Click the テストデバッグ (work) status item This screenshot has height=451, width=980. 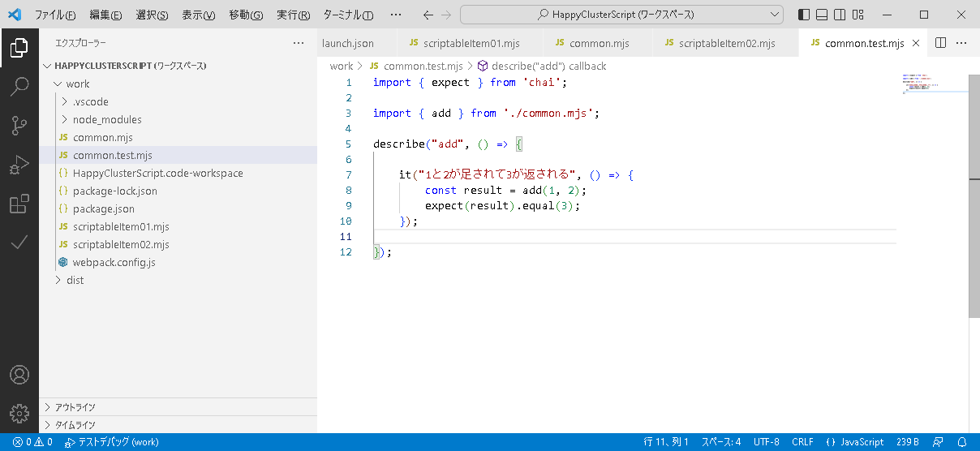point(112,442)
